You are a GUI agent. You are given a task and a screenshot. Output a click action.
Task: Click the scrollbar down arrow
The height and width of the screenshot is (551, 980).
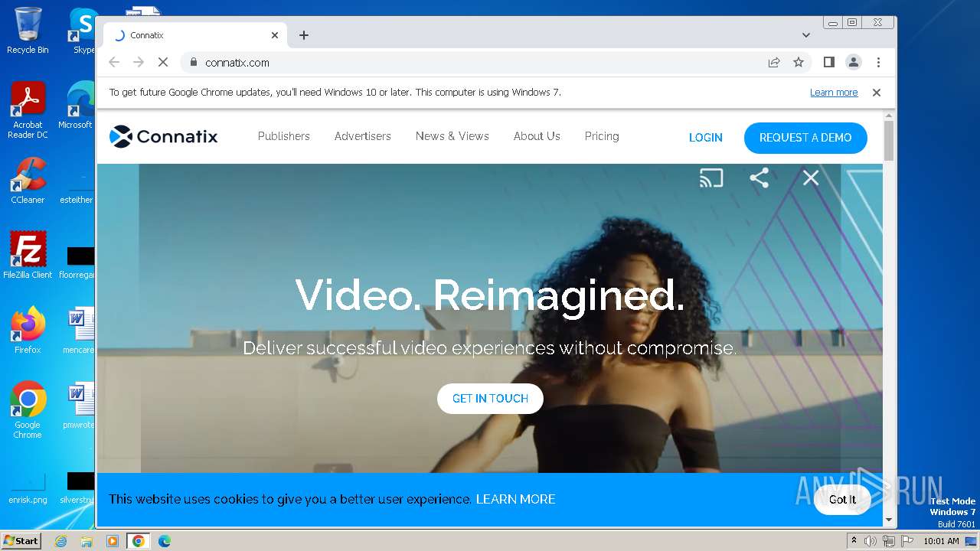coord(889,520)
